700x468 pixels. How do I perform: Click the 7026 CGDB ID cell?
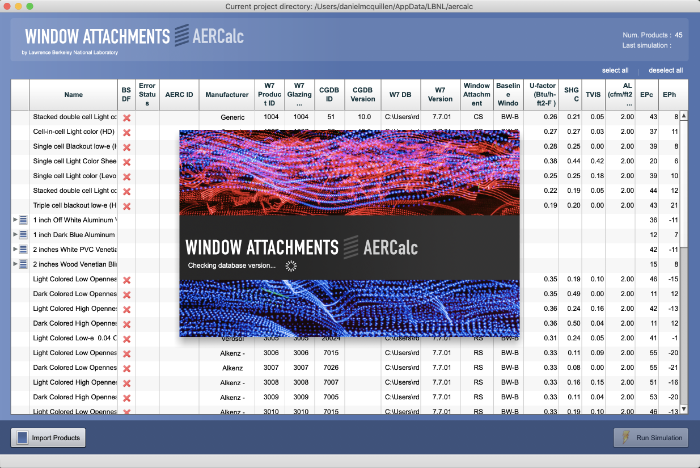(x=331, y=368)
